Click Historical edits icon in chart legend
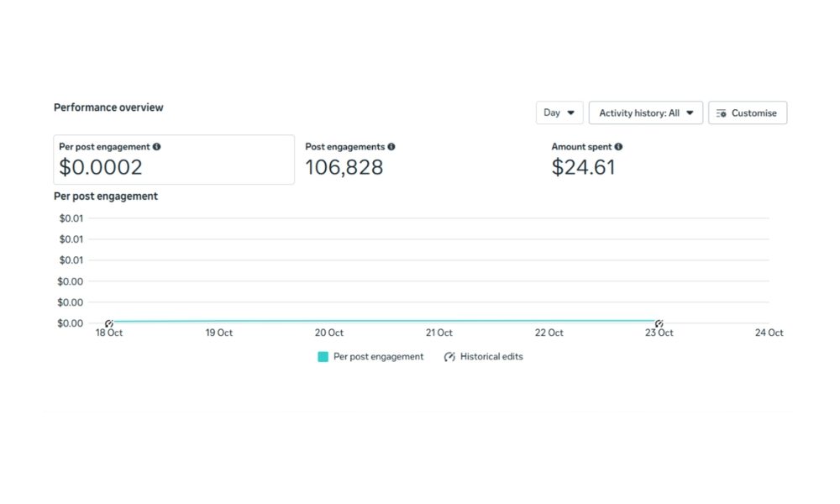This screenshot has width=840, height=504. coord(450,357)
